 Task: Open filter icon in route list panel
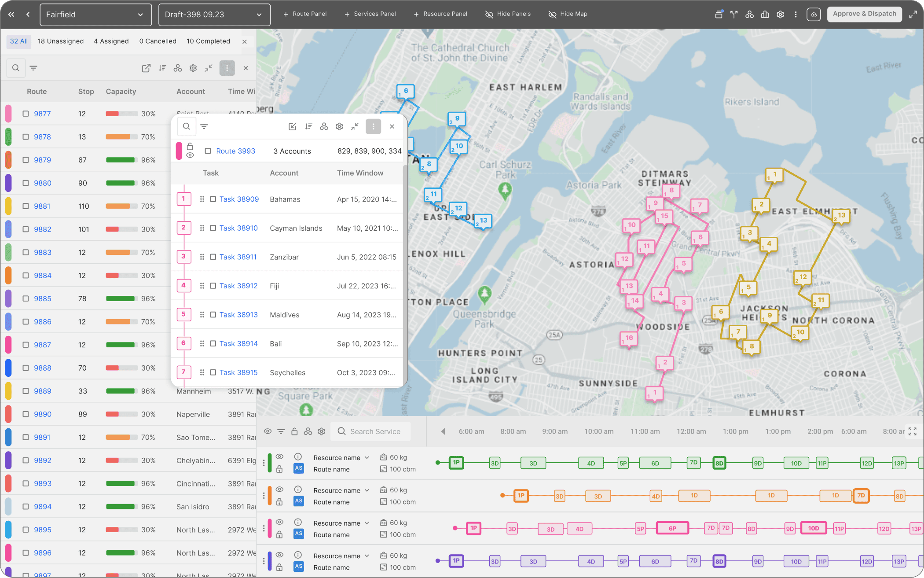click(x=33, y=68)
